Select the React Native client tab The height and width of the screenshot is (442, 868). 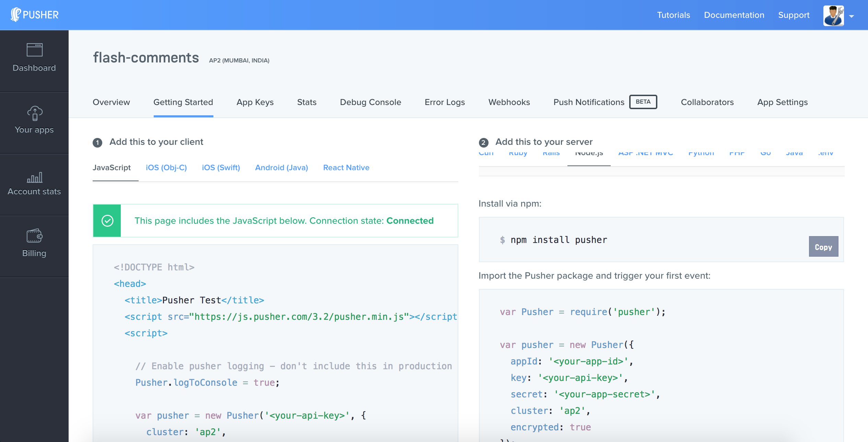tap(346, 167)
